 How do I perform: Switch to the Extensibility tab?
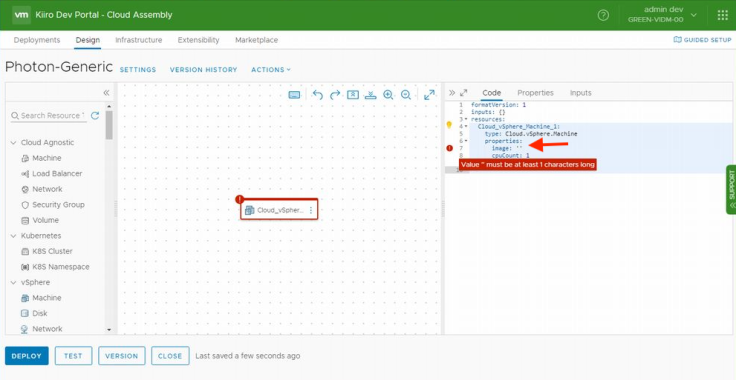click(x=198, y=40)
